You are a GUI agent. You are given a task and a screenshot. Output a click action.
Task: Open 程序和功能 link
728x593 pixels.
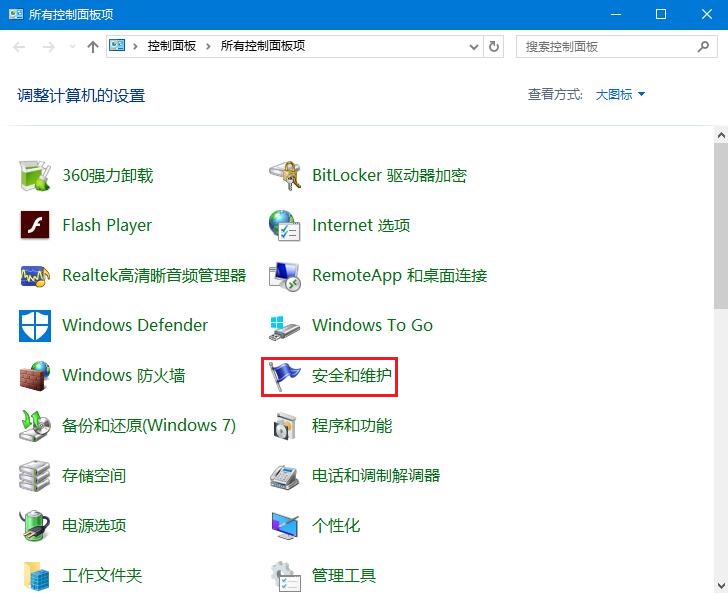(x=352, y=425)
